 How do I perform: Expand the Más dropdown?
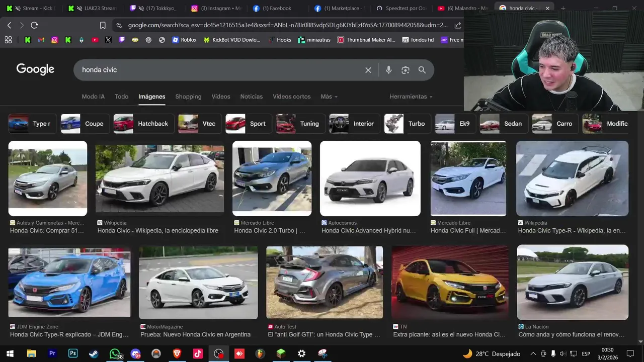click(x=329, y=97)
